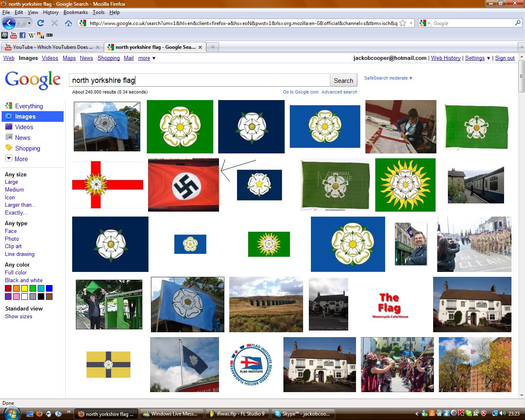The width and height of the screenshot is (525, 420).
Task: Switch to the YouTube tab
Action: 52,47
